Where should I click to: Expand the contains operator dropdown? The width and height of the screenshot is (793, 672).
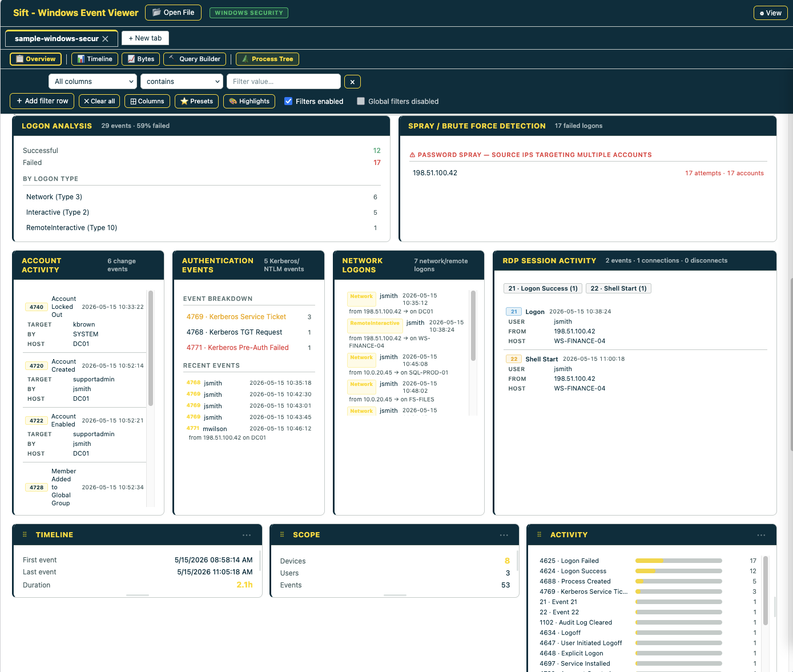coord(182,82)
